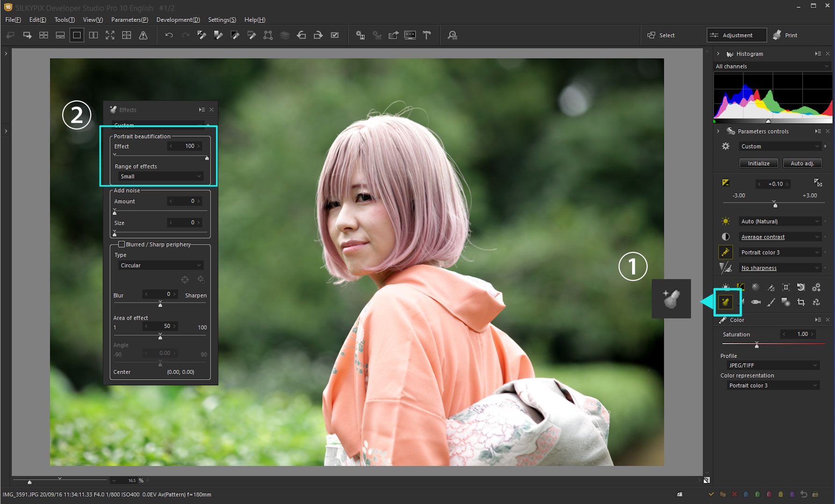Click the magnifier search icon in toolbar
This screenshot has width=835, height=504.
click(x=452, y=35)
